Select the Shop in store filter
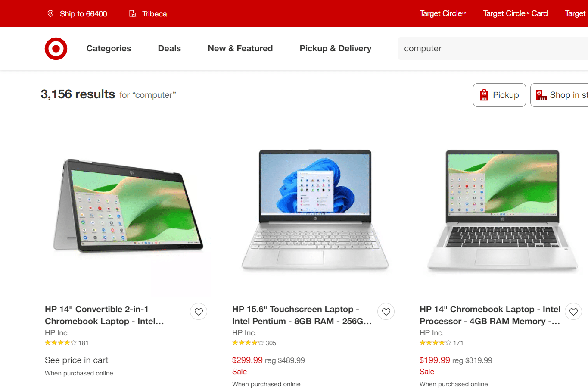The height and width of the screenshot is (391, 588). tap(559, 95)
